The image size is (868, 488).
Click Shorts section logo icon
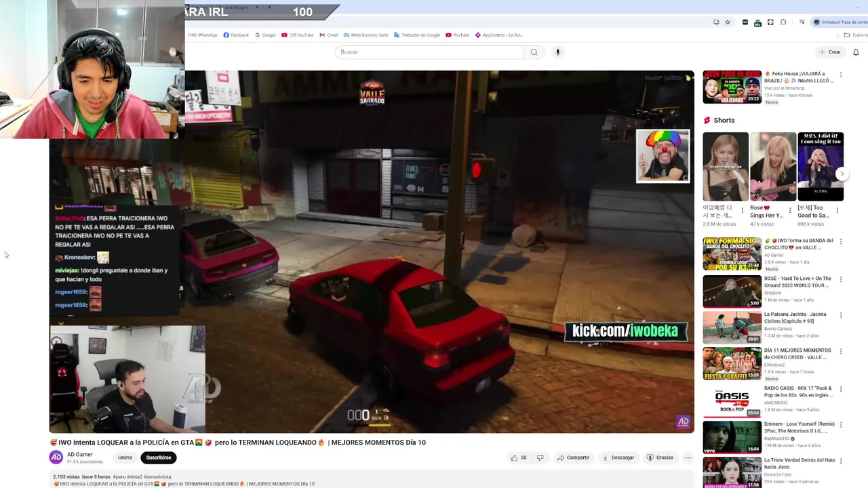707,120
